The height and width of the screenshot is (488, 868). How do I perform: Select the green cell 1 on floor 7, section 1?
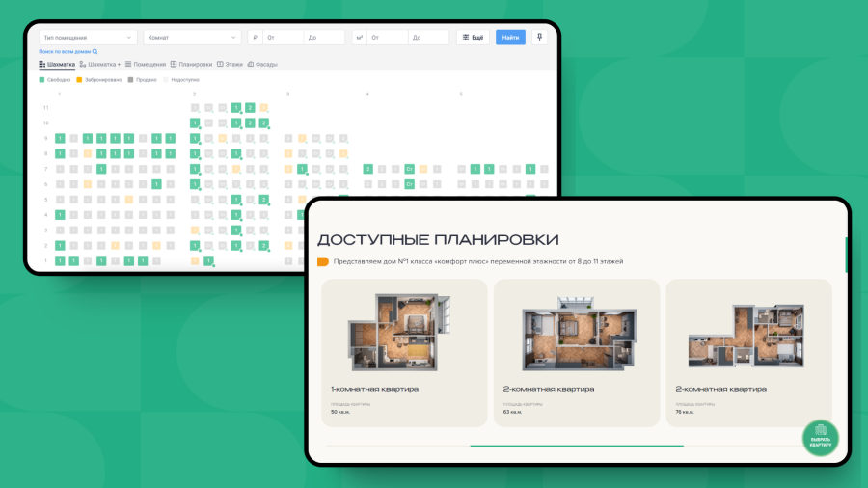point(101,169)
